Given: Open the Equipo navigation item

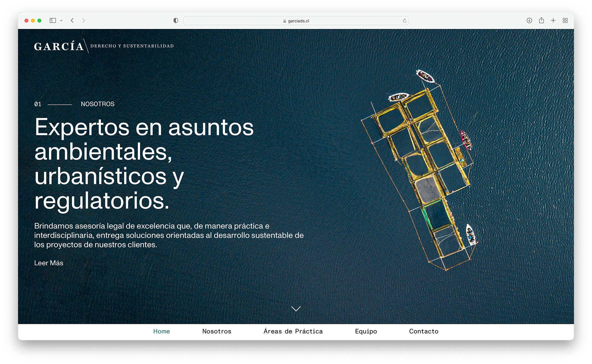Looking at the screenshot, I should [x=366, y=331].
